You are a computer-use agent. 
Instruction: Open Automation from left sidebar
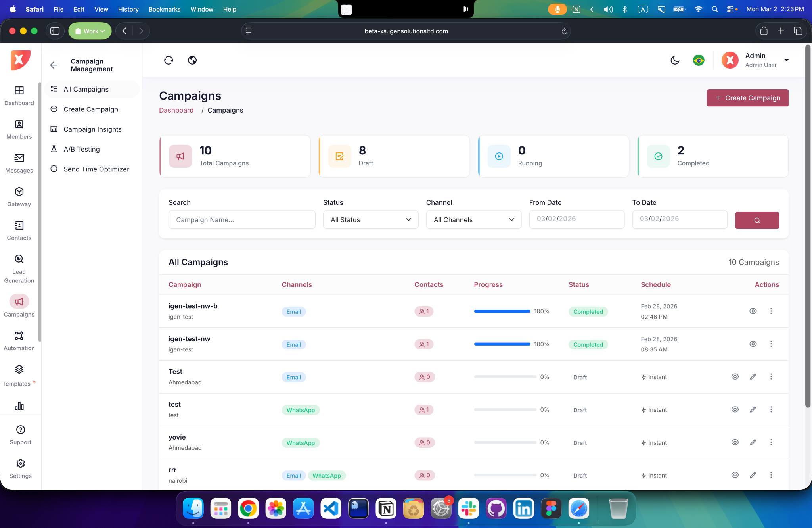pyautogui.click(x=19, y=341)
